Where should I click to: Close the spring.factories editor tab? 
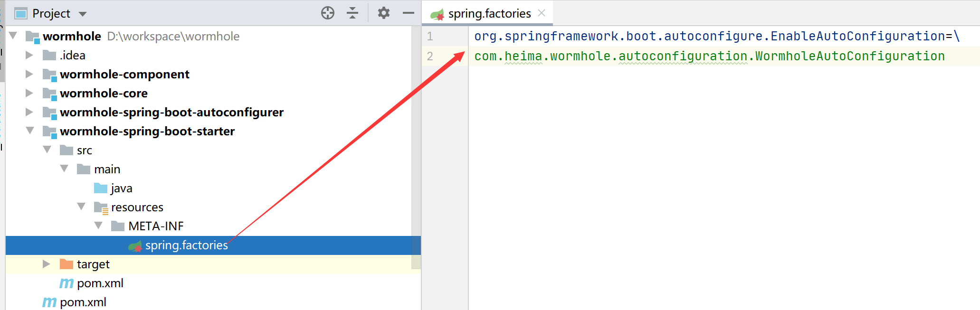[x=542, y=13]
